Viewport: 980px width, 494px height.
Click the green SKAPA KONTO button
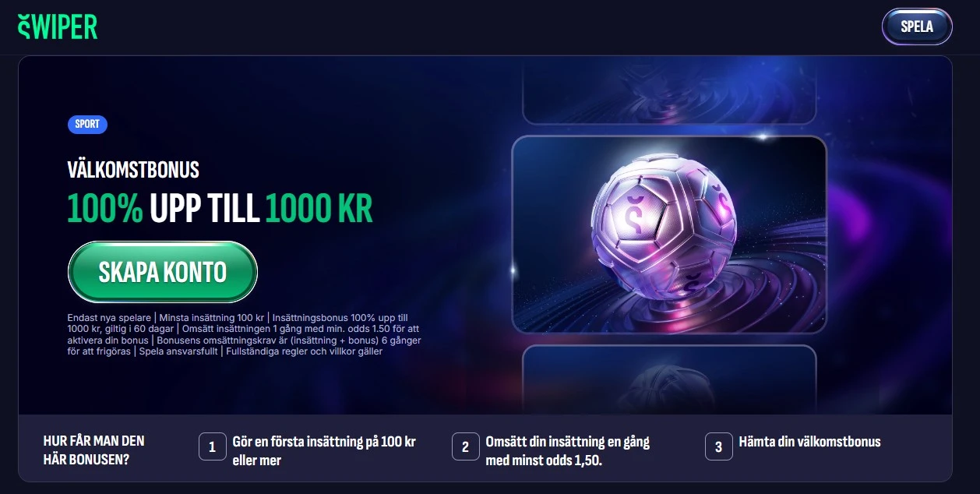[163, 272]
